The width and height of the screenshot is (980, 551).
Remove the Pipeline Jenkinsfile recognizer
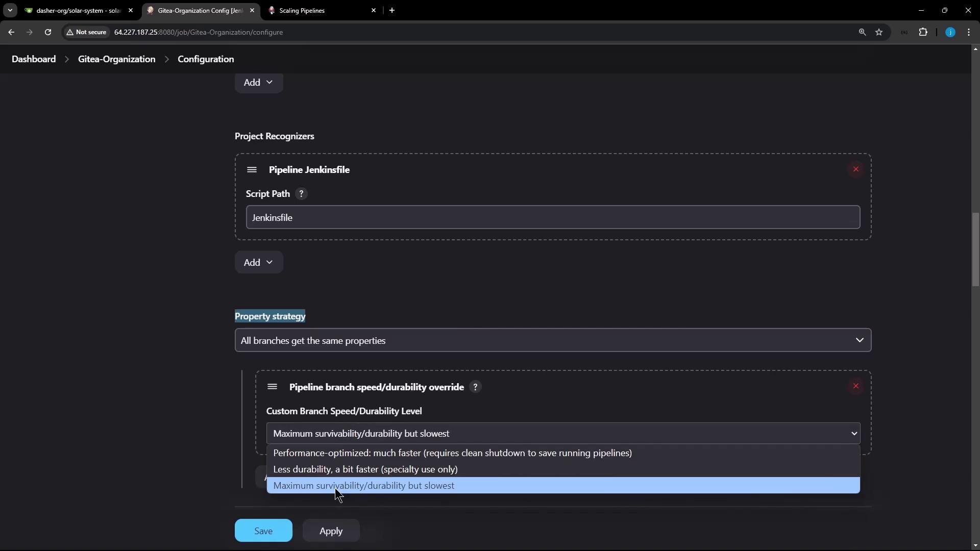pyautogui.click(x=856, y=169)
